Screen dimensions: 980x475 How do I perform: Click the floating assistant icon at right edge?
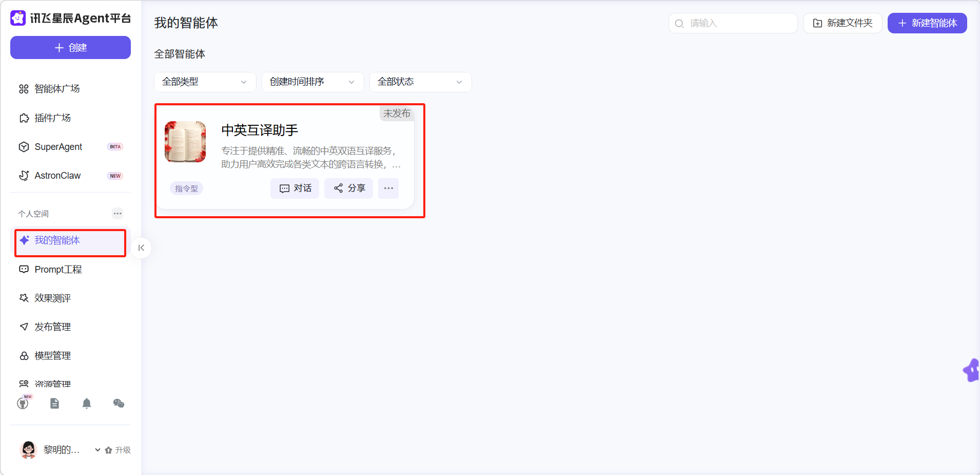971,370
